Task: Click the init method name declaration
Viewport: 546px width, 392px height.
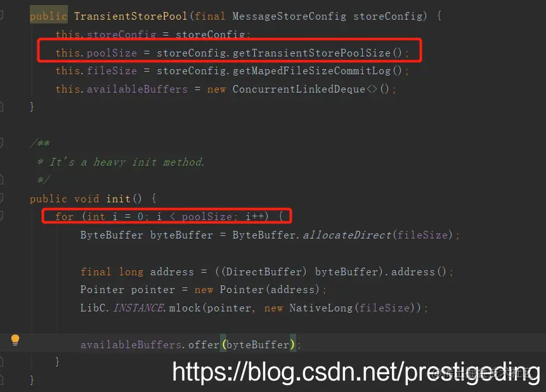Action: 118,199
